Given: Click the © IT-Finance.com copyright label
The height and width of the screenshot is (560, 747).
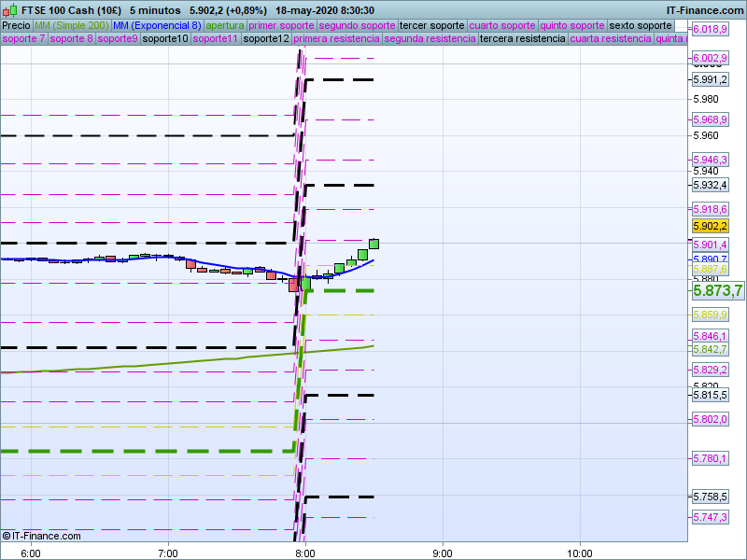Looking at the screenshot, I should point(41,536).
